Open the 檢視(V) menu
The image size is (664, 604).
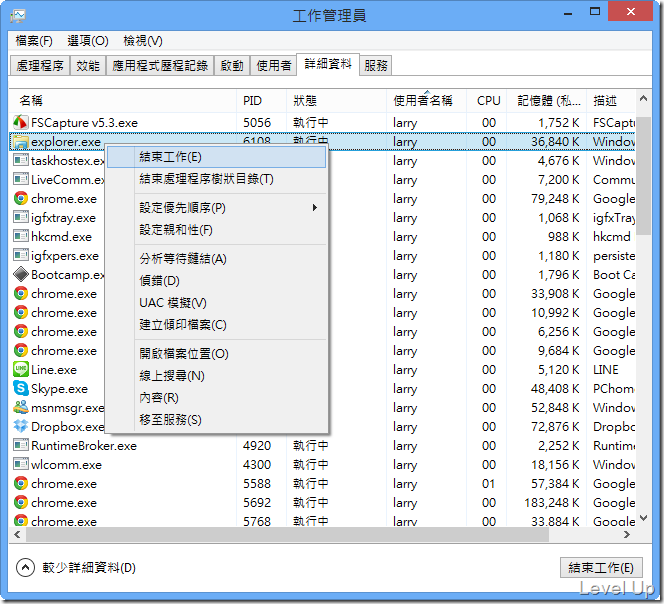click(x=143, y=41)
